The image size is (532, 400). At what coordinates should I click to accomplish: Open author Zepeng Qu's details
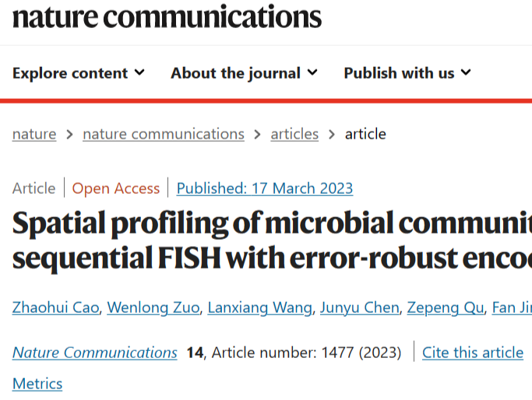point(446,308)
